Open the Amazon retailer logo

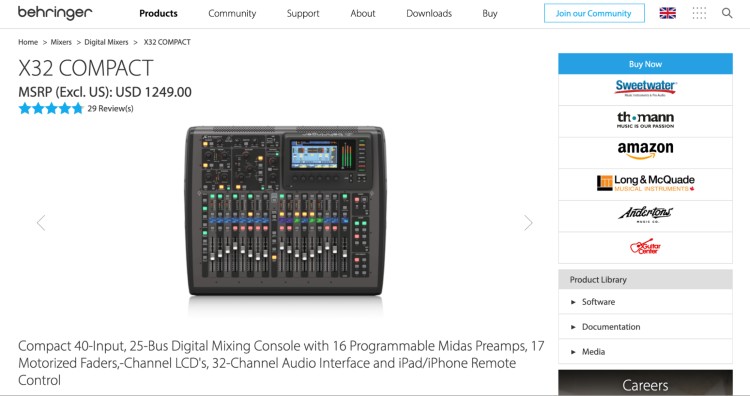coord(645,150)
